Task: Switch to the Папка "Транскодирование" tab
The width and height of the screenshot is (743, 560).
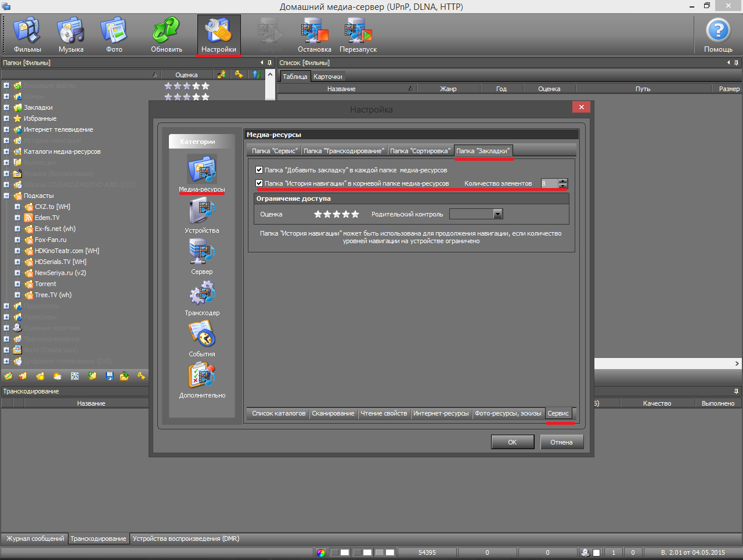Action: click(x=344, y=151)
